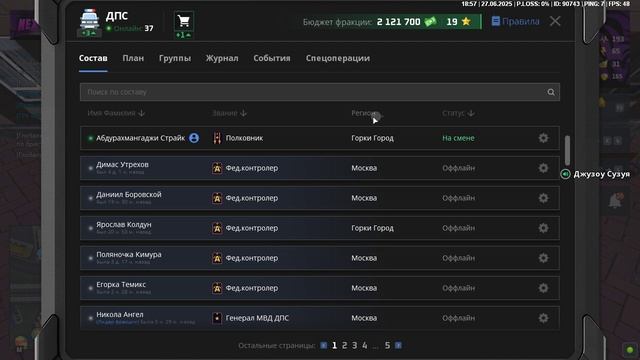Select the Егорка Темикс name
The height and width of the screenshot is (360, 640).
pyautogui.click(x=121, y=284)
